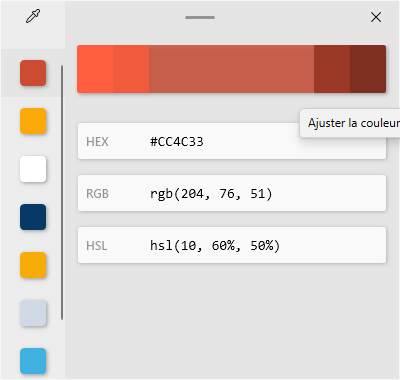Click the color history vertical scrollbar
This screenshot has width=400, height=380.
pyautogui.click(x=62, y=193)
